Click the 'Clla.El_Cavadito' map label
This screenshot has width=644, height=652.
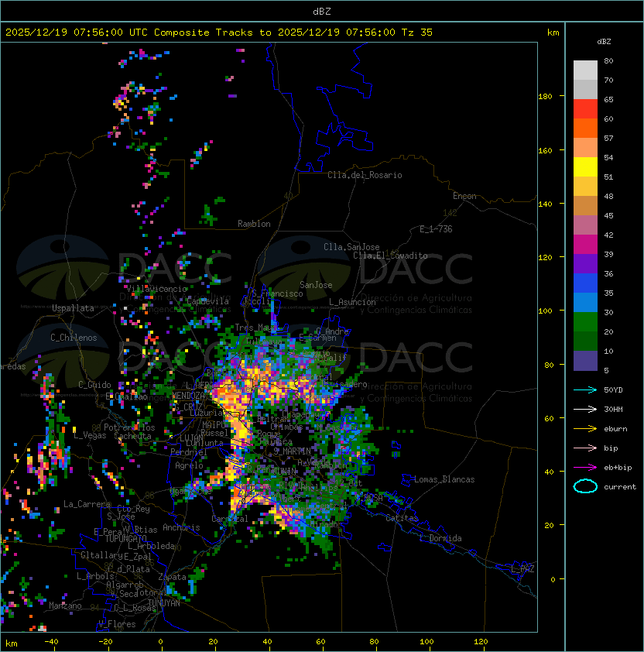390,256
